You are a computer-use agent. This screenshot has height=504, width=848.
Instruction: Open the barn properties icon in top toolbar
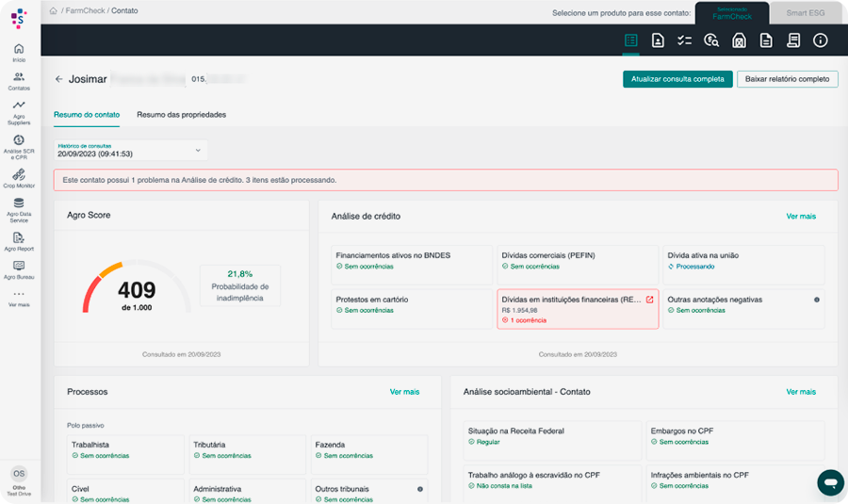[x=739, y=41]
